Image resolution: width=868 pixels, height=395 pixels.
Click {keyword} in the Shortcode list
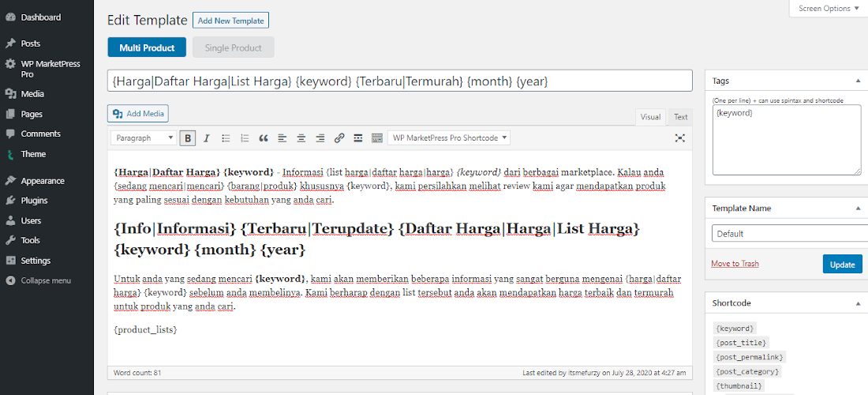[735, 329]
